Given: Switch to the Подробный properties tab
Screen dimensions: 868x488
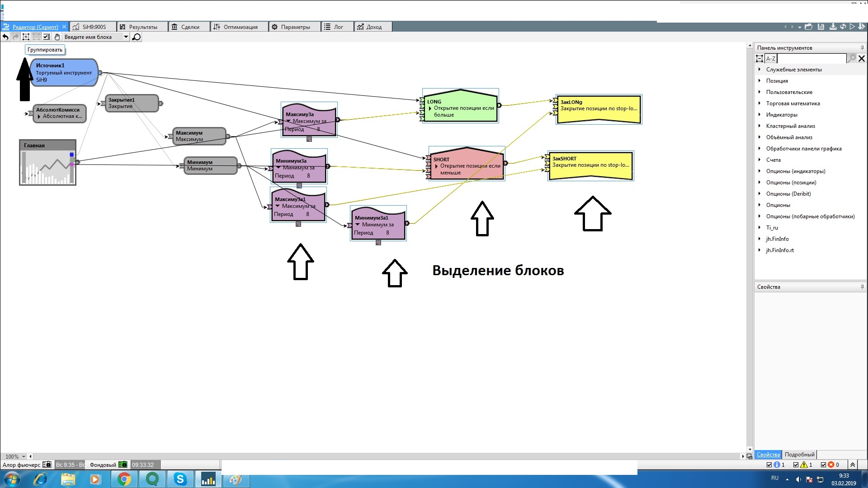Looking at the screenshot, I should (x=799, y=455).
